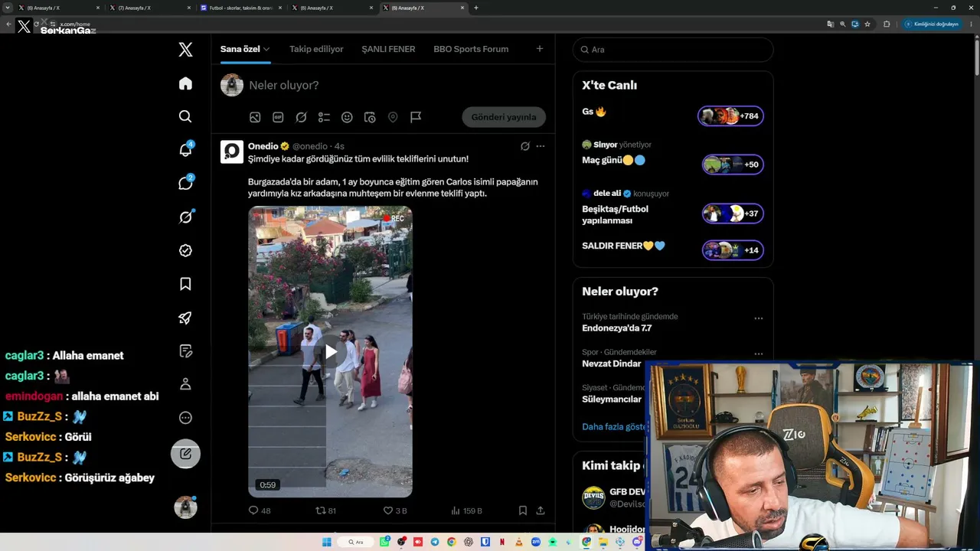Viewport: 980px width, 551px height.
Task: Open Profile person icon in sidebar
Action: (185, 384)
